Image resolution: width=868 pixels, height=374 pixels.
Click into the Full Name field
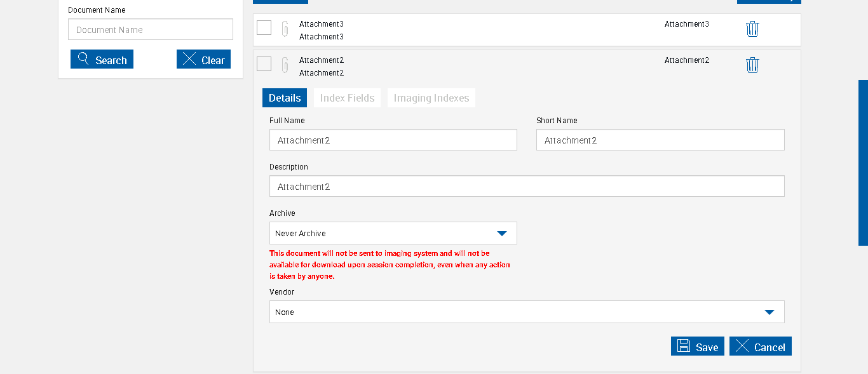point(393,140)
